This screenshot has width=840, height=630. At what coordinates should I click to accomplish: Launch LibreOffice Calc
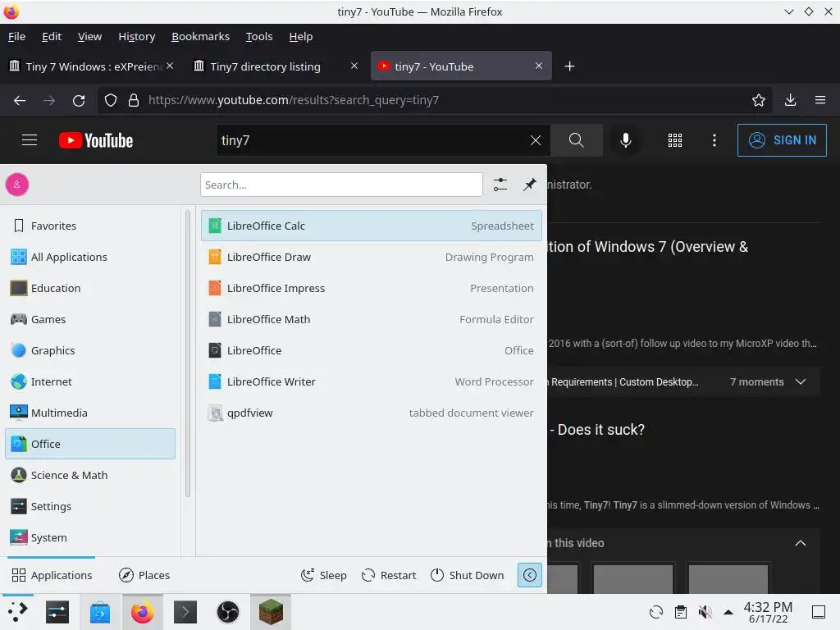click(x=372, y=226)
